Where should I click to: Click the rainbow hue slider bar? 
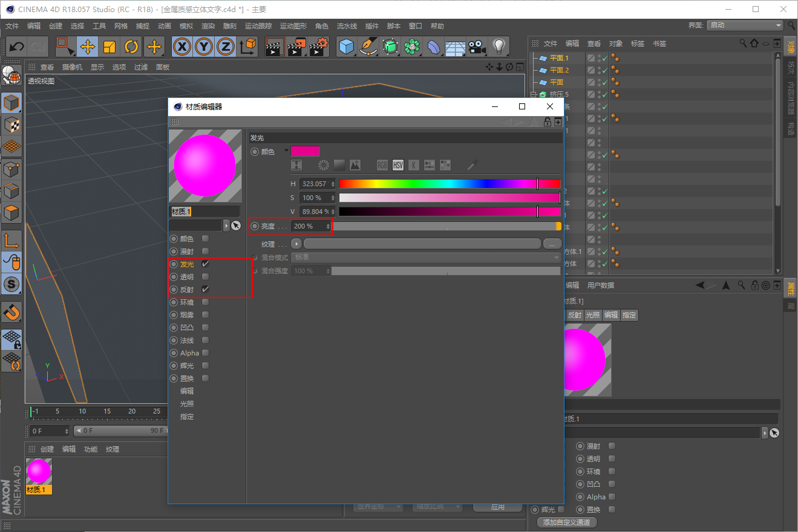[x=450, y=184]
